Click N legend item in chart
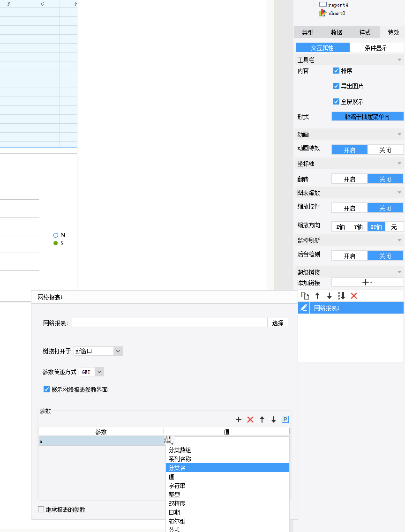 [x=60, y=235]
